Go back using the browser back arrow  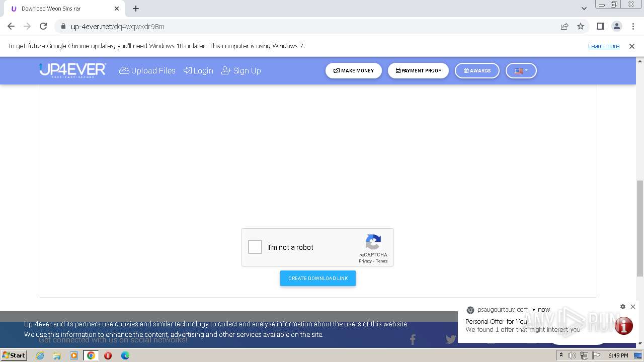coord(11,26)
